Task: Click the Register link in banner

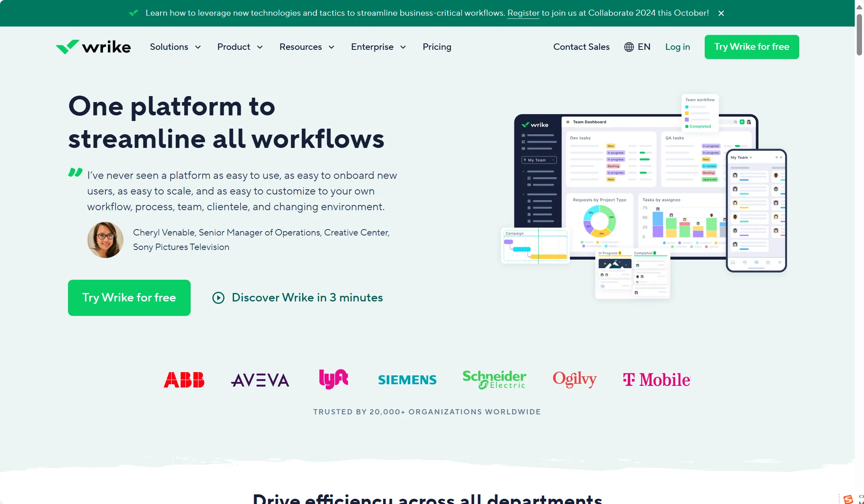Action: pyautogui.click(x=523, y=12)
